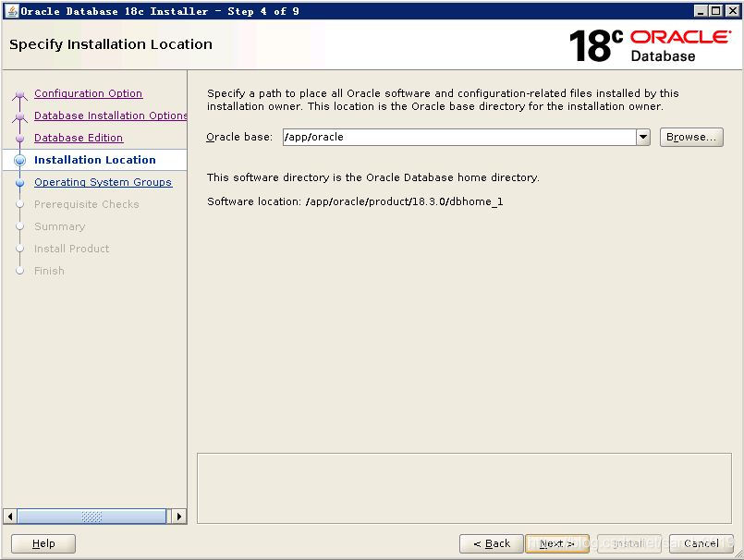Click the sidebar horizontal scrollbar thumb
The image size is (744, 560).
click(x=91, y=517)
